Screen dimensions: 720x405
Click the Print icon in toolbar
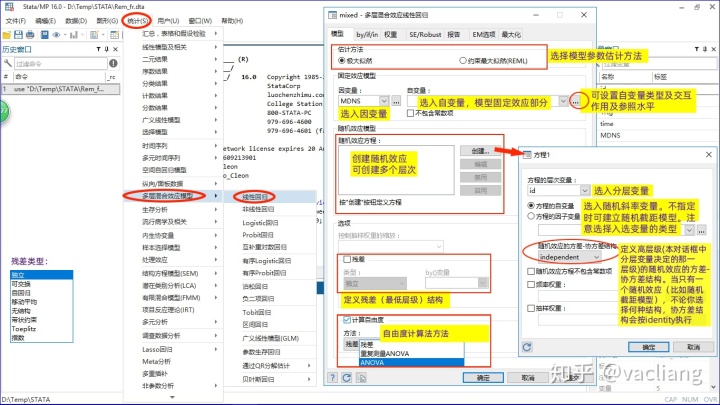(x=30, y=35)
